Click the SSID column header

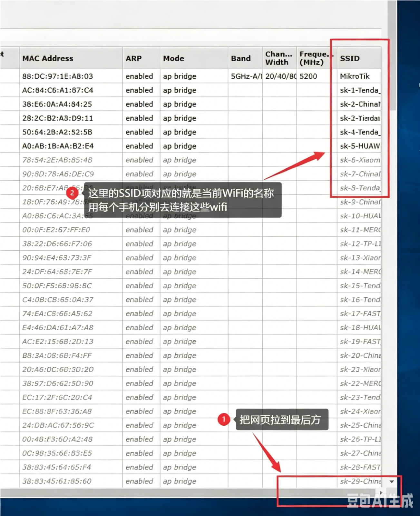coord(359,58)
